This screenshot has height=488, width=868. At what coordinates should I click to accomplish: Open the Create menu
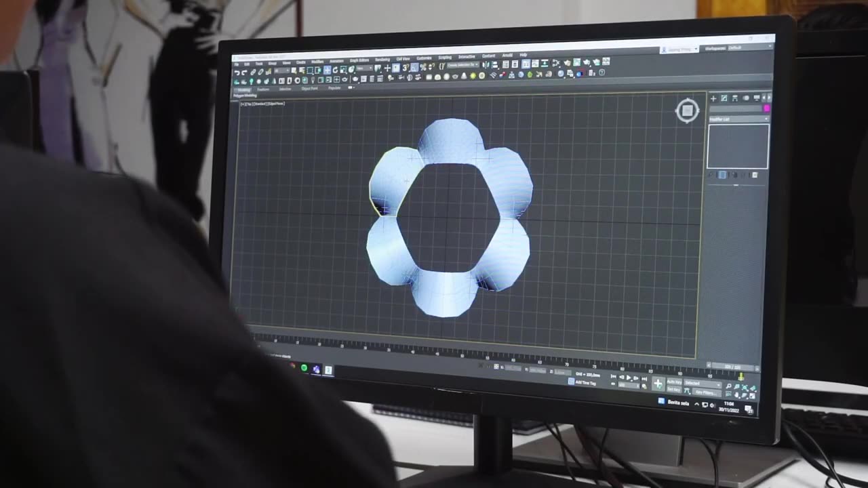click(x=301, y=62)
